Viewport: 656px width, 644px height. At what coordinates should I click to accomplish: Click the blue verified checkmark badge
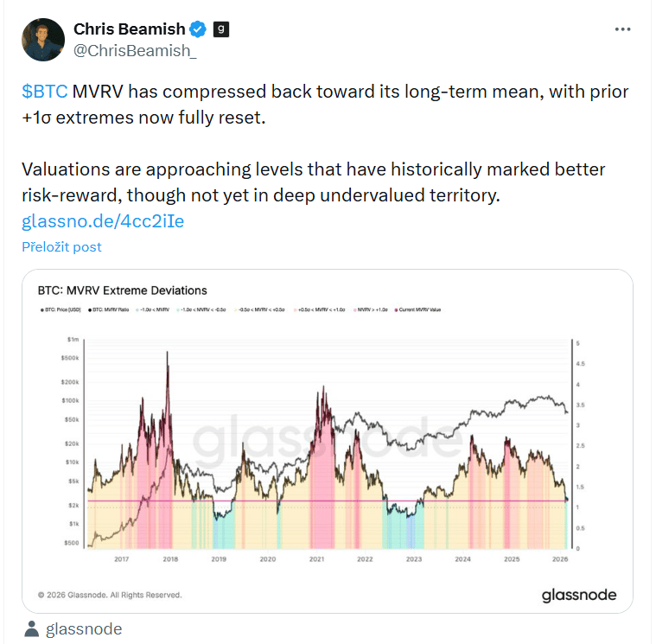pyautogui.click(x=198, y=29)
